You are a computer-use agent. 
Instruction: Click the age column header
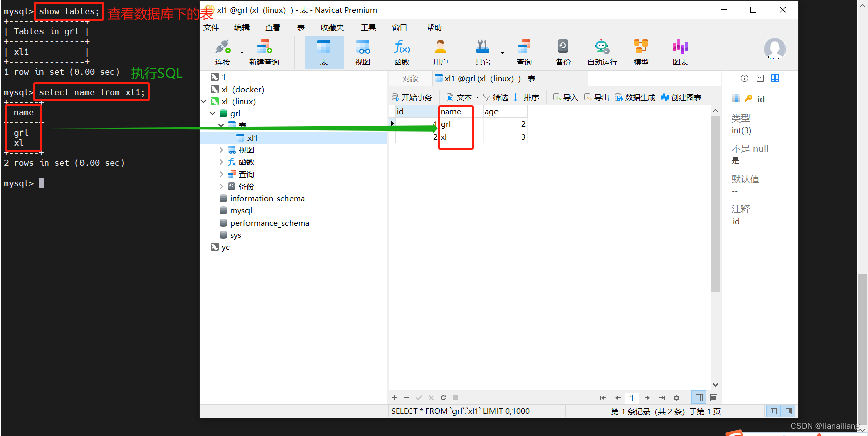505,111
